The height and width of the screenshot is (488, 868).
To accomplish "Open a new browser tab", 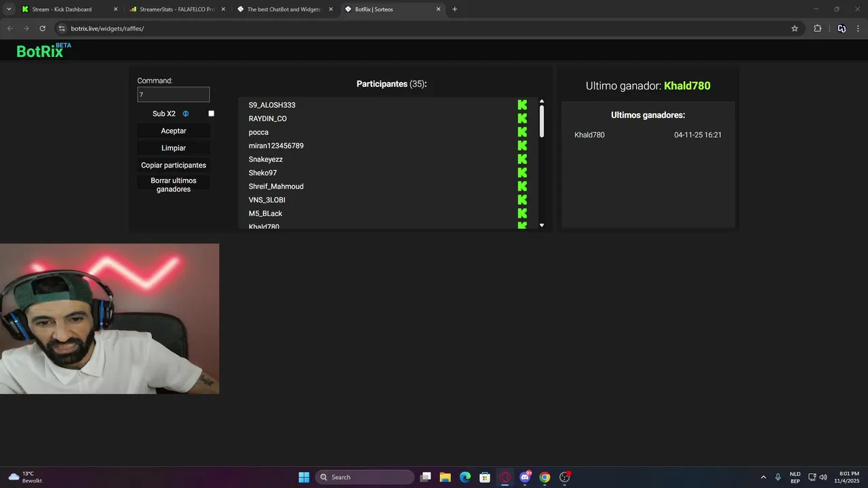I will click(x=454, y=9).
